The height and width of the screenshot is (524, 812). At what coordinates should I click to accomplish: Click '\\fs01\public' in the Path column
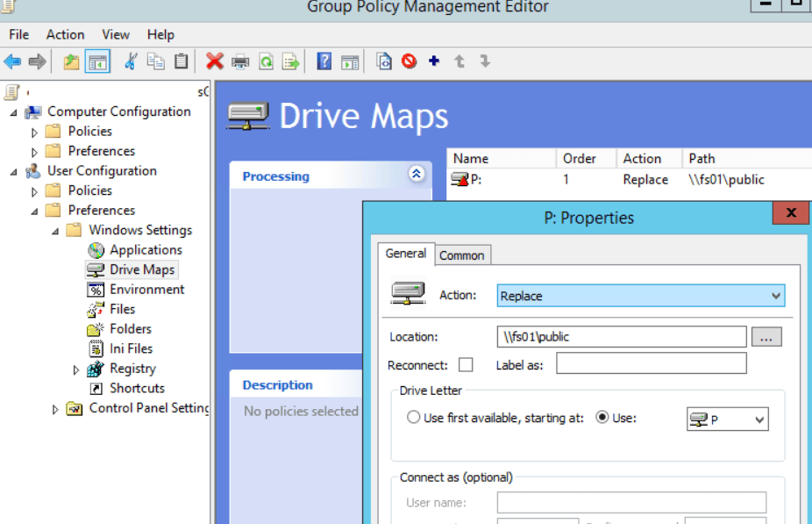pos(727,180)
